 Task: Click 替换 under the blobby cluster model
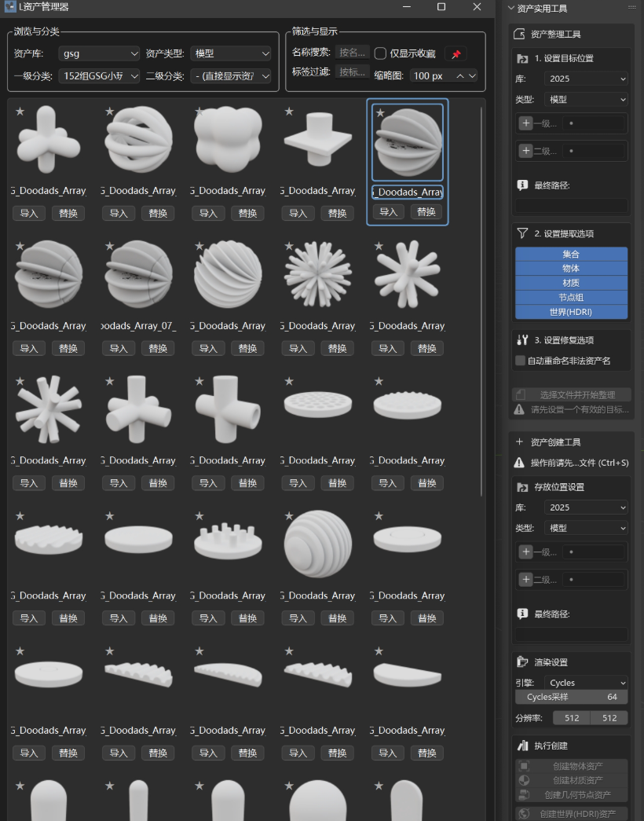247,213
